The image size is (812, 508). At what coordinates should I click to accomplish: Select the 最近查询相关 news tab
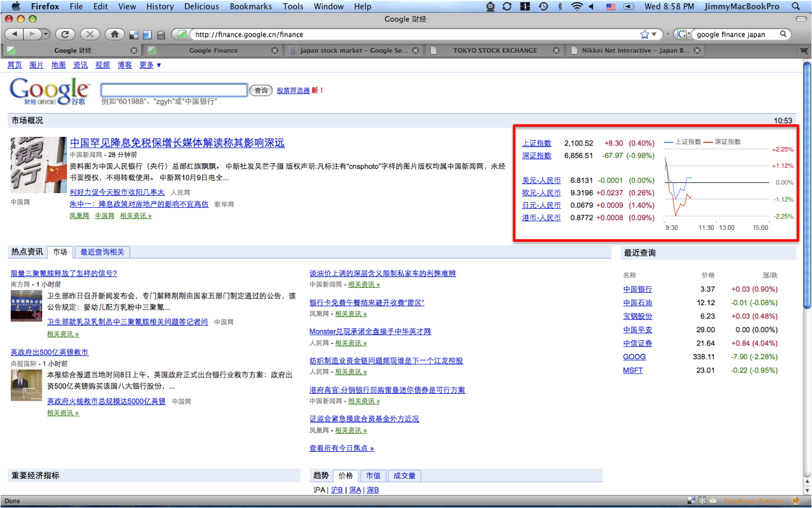pos(102,252)
